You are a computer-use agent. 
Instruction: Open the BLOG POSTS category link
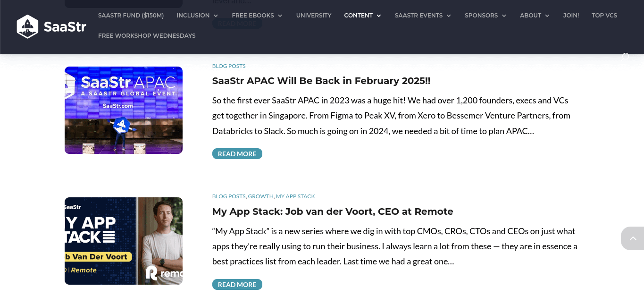229,66
